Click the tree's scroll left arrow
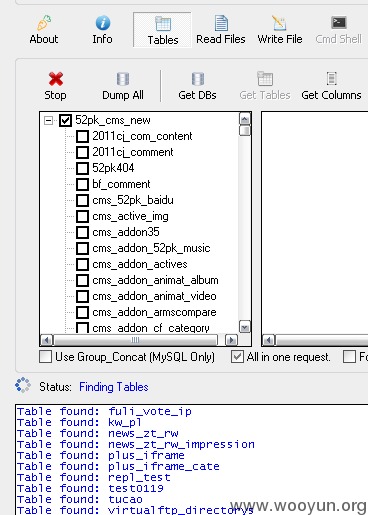 tap(47, 340)
